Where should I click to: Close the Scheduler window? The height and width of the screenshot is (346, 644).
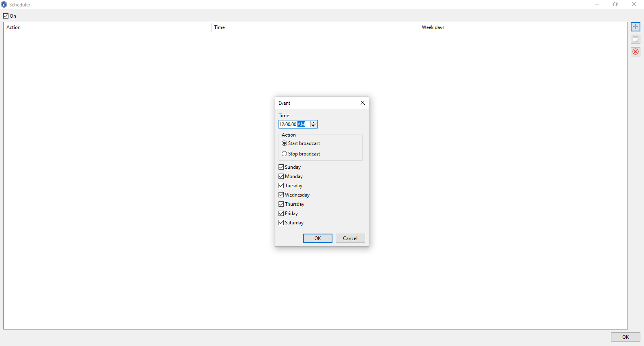(634, 4)
